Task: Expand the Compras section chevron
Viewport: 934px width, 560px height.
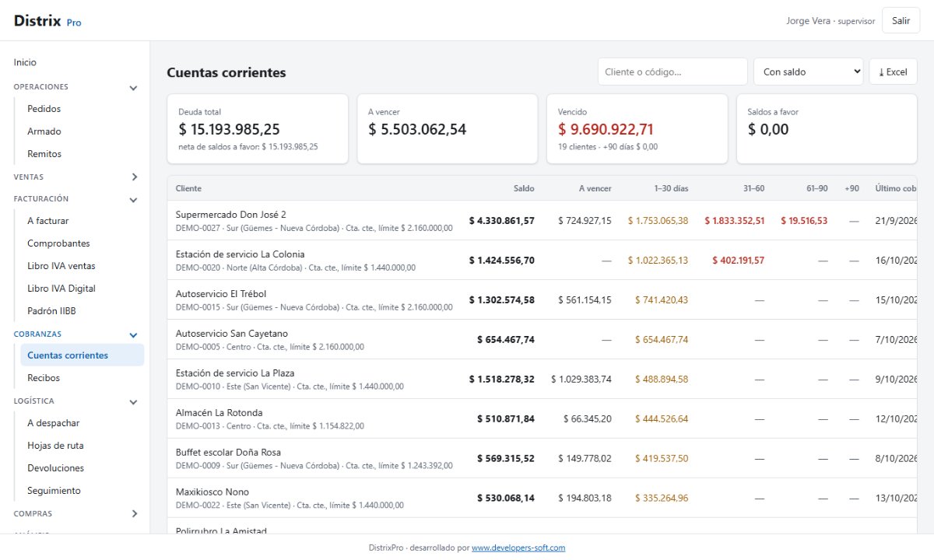Action: [133, 514]
